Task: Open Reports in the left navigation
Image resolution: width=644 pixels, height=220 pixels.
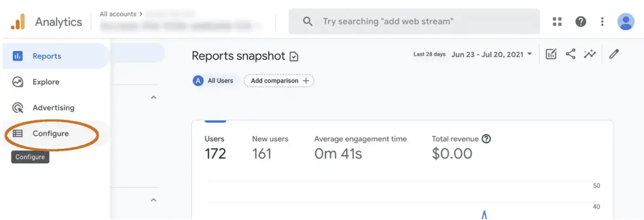Action: (47, 56)
